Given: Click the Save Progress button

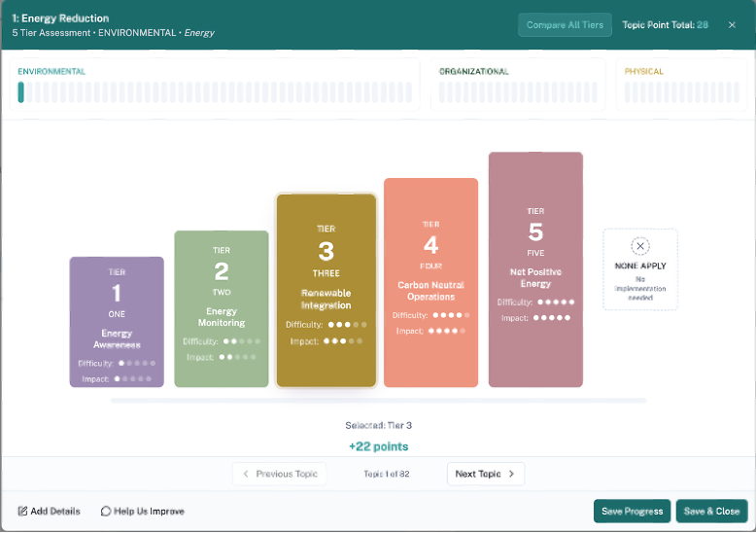Looking at the screenshot, I should click(632, 511).
